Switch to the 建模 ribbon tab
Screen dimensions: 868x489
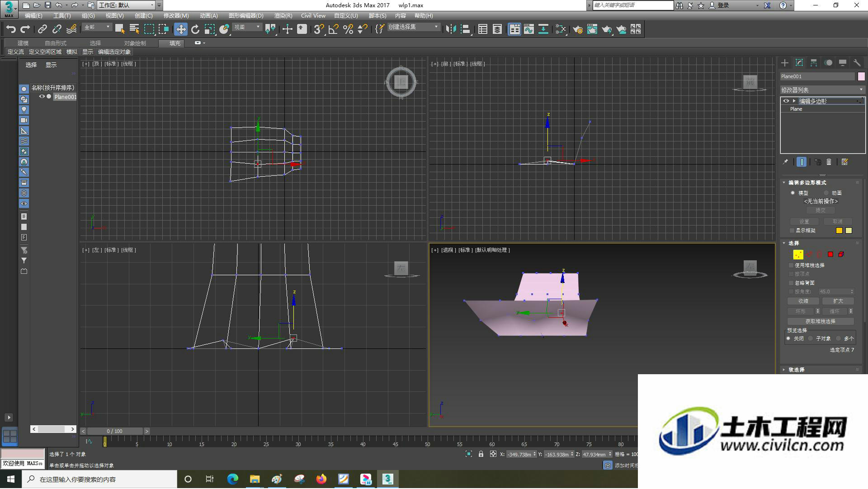[x=23, y=43]
